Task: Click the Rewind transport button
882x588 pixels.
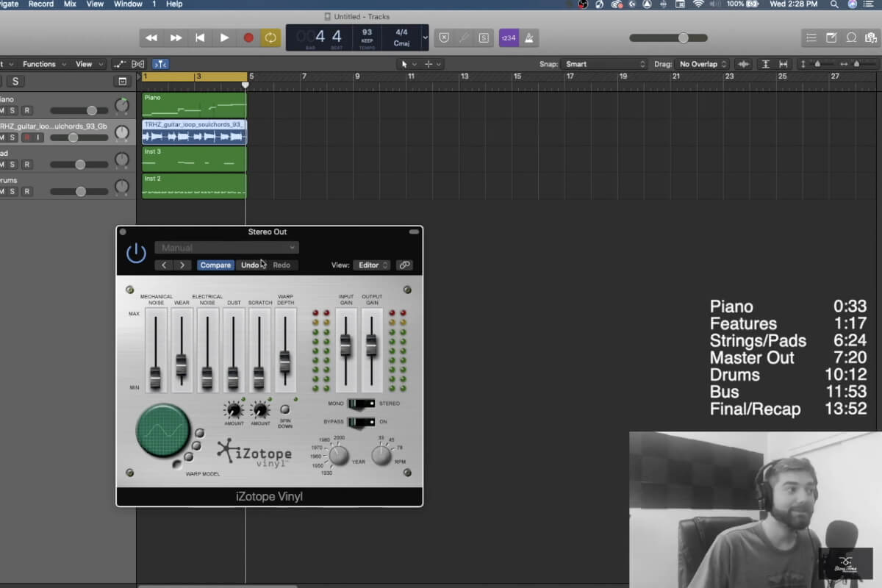Action: pyautogui.click(x=151, y=37)
